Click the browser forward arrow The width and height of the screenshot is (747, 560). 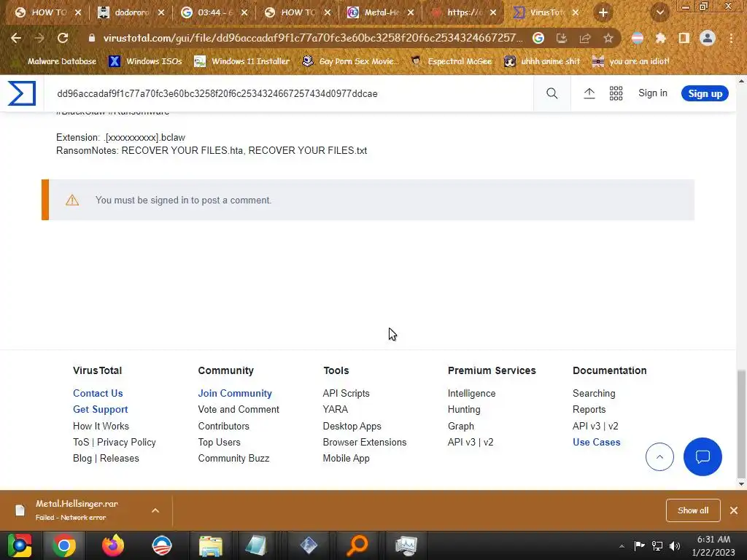pyautogui.click(x=39, y=38)
